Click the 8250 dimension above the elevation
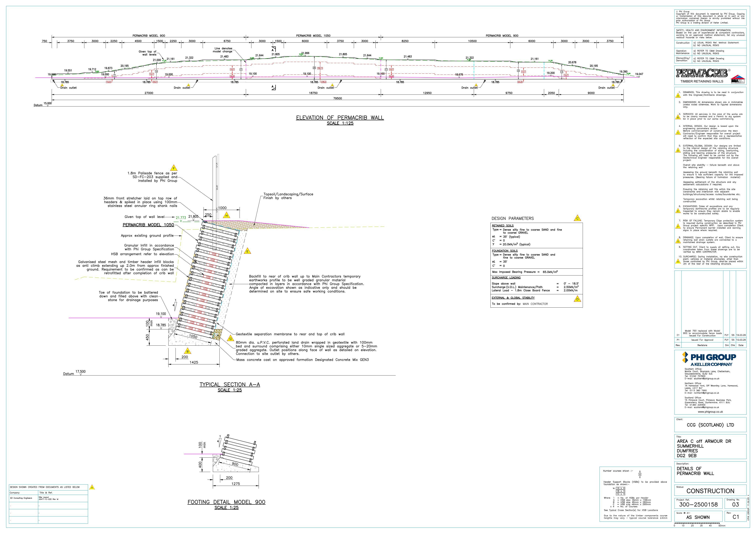Image resolution: width=756 pixels, height=534 pixels. [405, 41]
